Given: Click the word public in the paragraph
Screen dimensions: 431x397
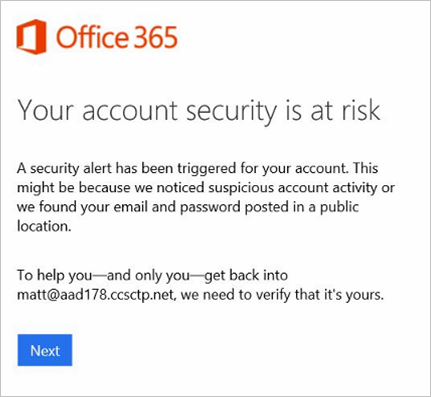Looking at the screenshot, I should click(x=339, y=208).
